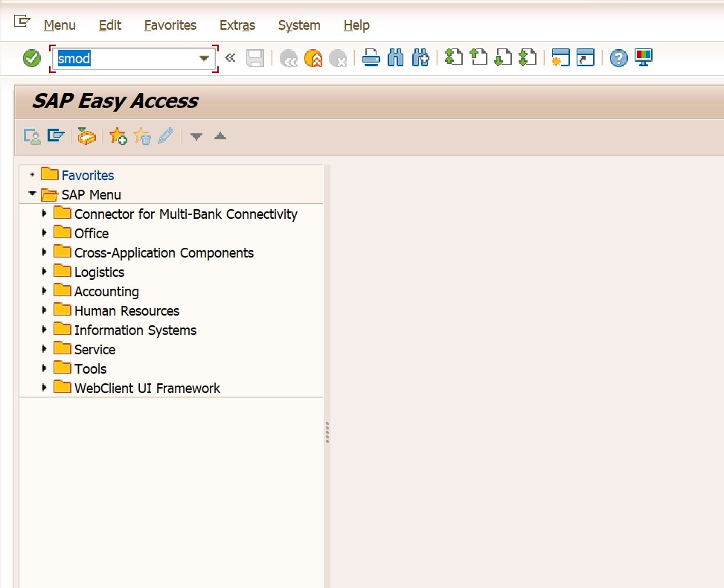Click Add to Favorites star icon
The width and height of the screenshot is (724, 588).
[x=118, y=136]
